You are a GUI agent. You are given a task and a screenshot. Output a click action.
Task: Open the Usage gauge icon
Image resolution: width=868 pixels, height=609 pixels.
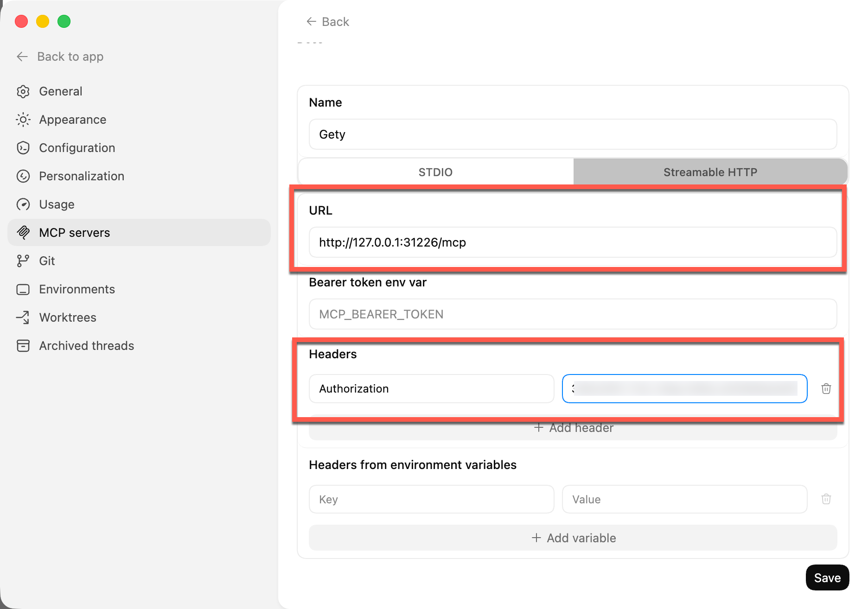tap(23, 204)
